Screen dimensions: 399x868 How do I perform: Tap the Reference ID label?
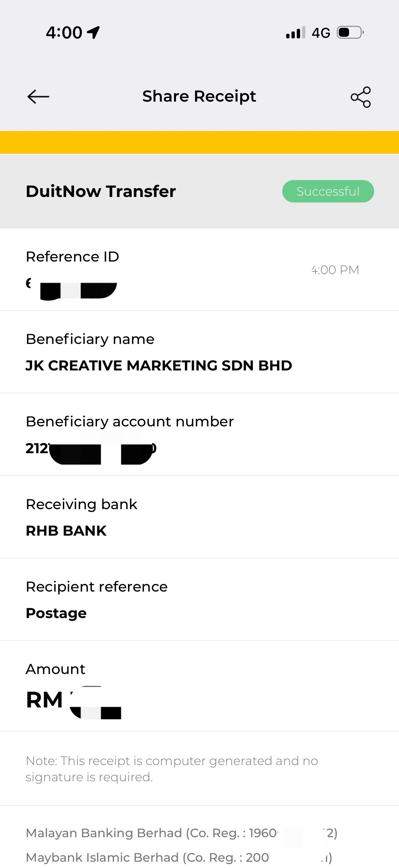click(x=72, y=257)
